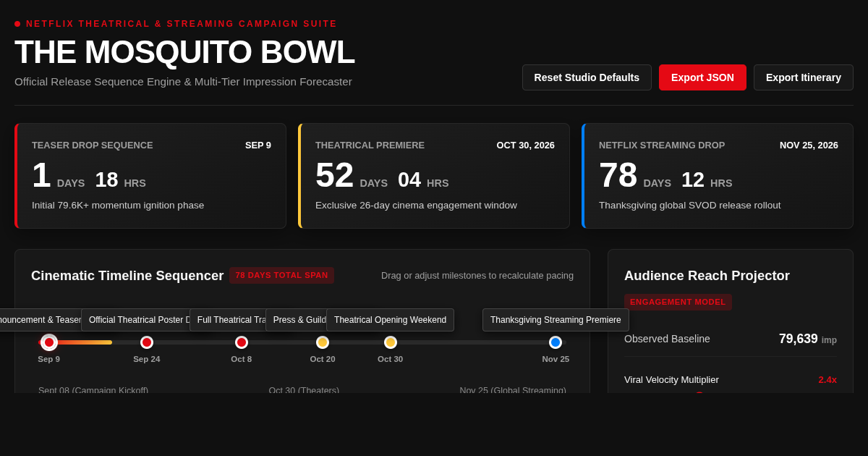Viewport: 868px width, 456px height.
Task: Click Reset Studio Defaults button
Action: [587, 77]
